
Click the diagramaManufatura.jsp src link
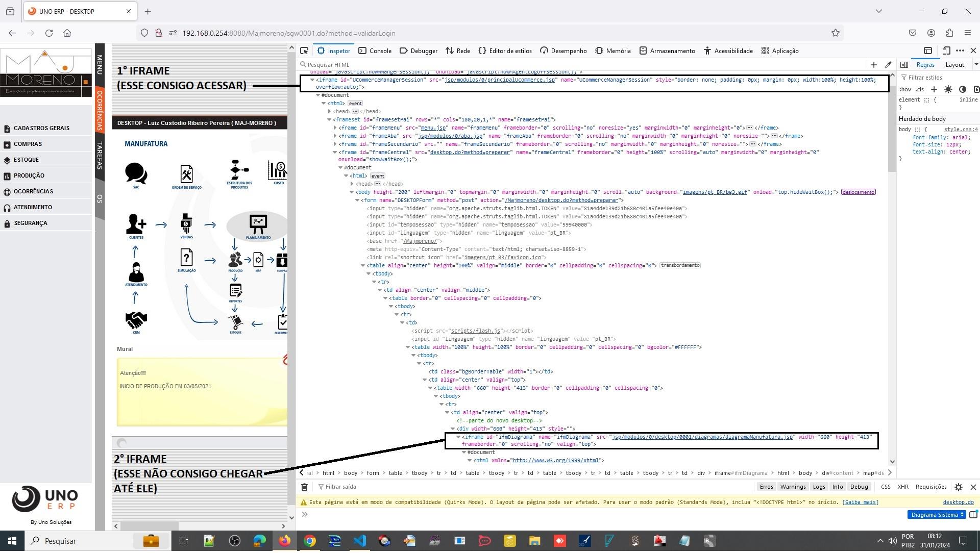(702, 437)
